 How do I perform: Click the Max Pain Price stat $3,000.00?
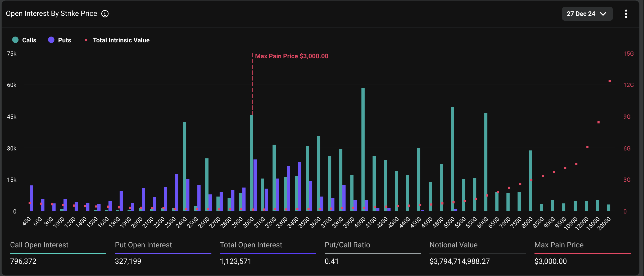pos(551,261)
